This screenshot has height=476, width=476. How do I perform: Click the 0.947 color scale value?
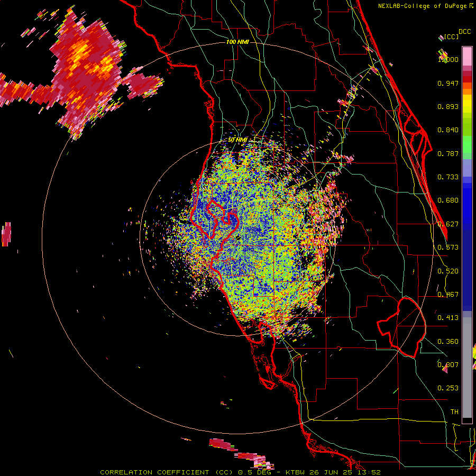(x=448, y=83)
